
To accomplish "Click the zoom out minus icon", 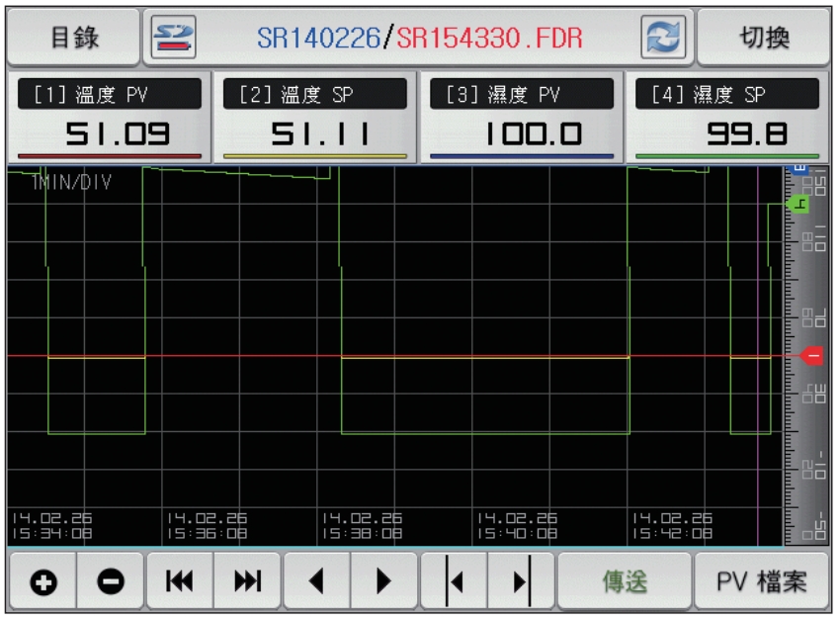I will pyautogui.click(x=110, y=581).
